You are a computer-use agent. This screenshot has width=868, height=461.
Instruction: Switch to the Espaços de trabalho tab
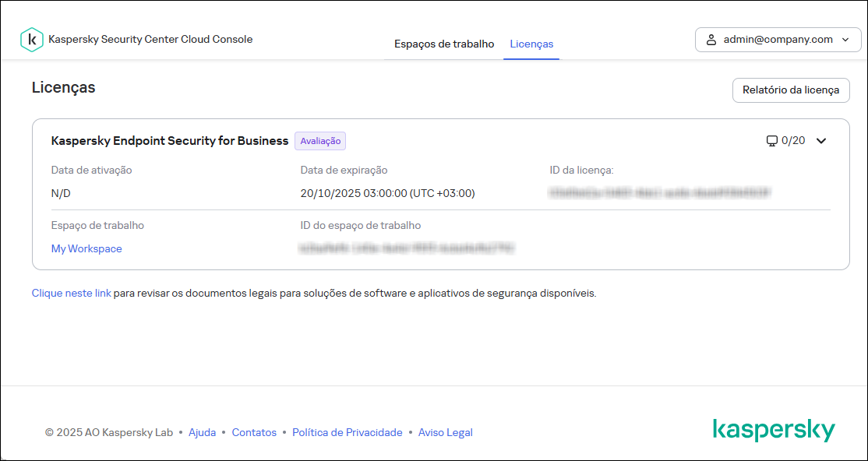point(444,44)
